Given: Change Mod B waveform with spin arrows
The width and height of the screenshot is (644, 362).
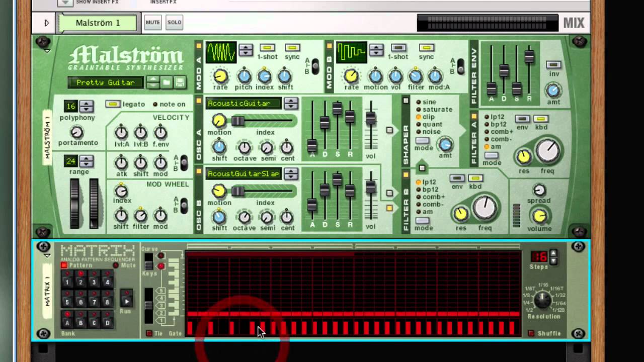Looking at the screenshot, I should coord(376,50).
